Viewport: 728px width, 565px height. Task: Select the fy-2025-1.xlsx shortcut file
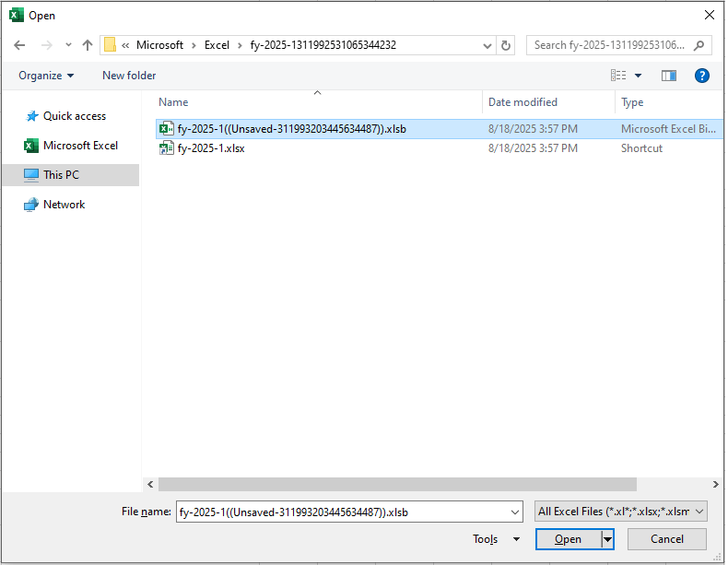[211, 148]
